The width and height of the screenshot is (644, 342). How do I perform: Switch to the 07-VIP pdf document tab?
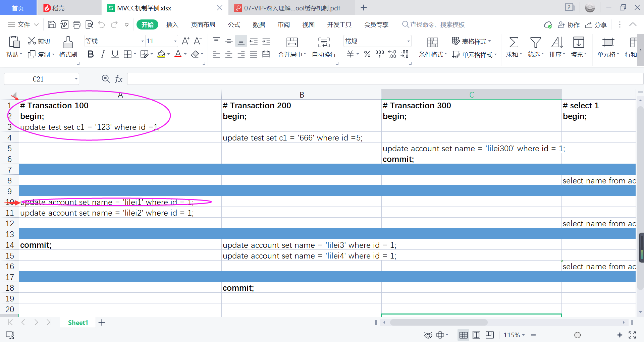[x=291, y=8]
